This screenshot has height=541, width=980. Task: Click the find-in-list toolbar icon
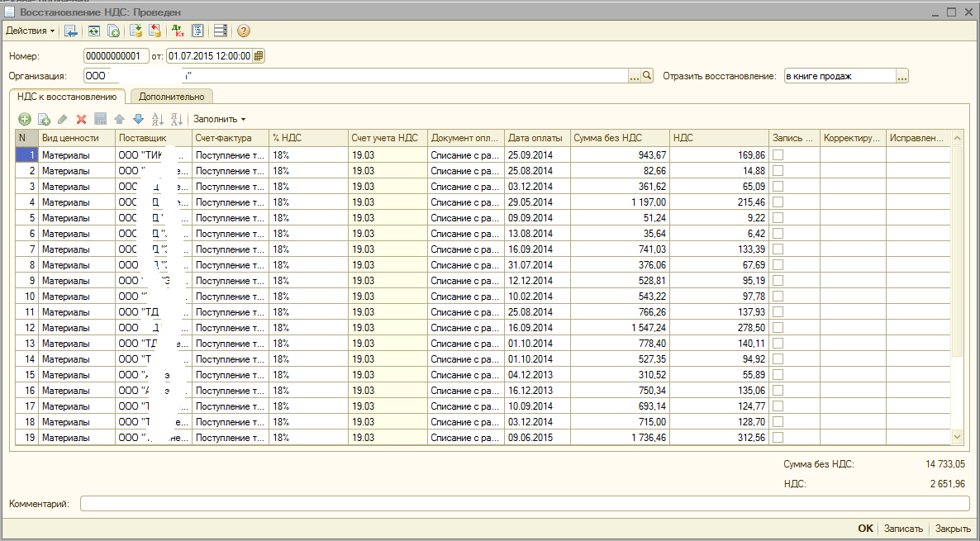pyautogui.click(x=70, y=31)
